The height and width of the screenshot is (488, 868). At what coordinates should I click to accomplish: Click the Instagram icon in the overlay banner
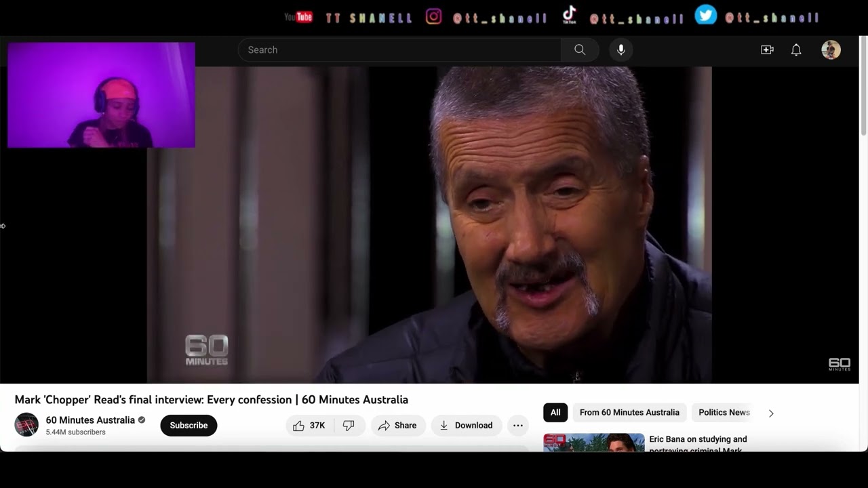pyautogui.click(x=434, y=16)
